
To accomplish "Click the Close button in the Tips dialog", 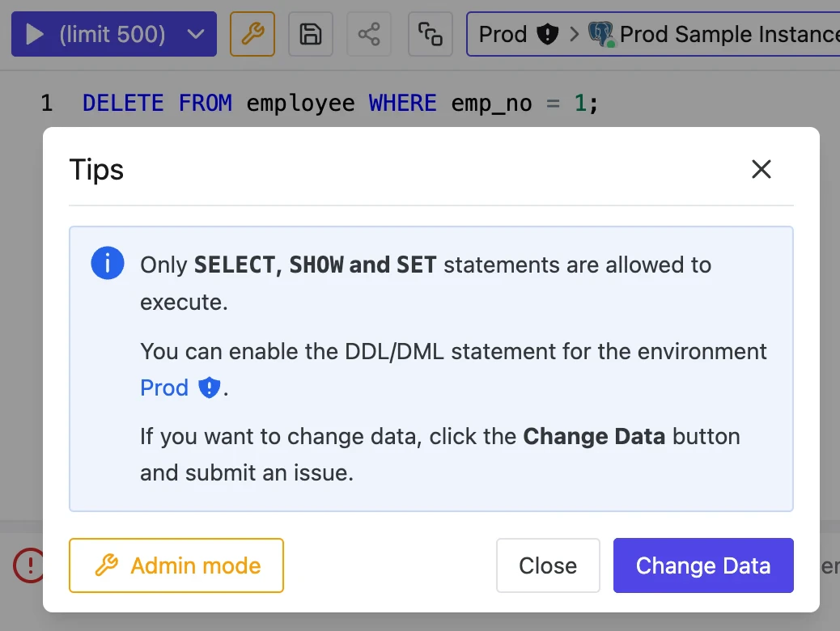I will [548, 565].
